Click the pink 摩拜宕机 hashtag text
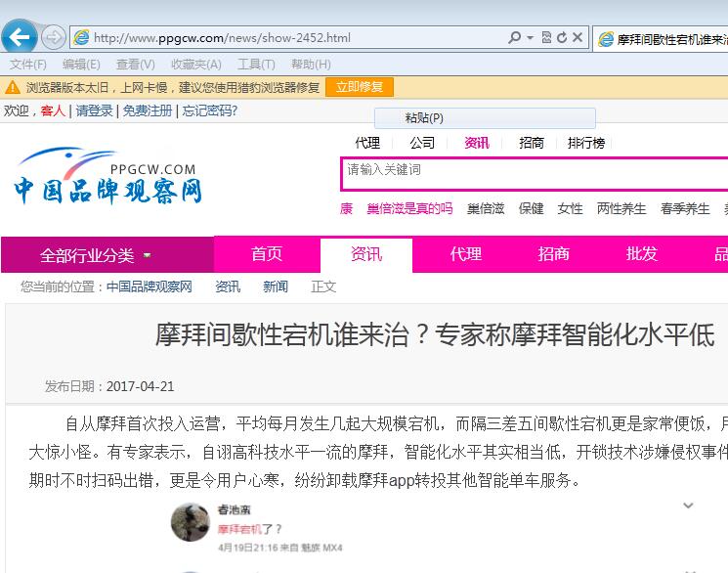Viewport: 728px width, 573px height. (x=240, y=529)
